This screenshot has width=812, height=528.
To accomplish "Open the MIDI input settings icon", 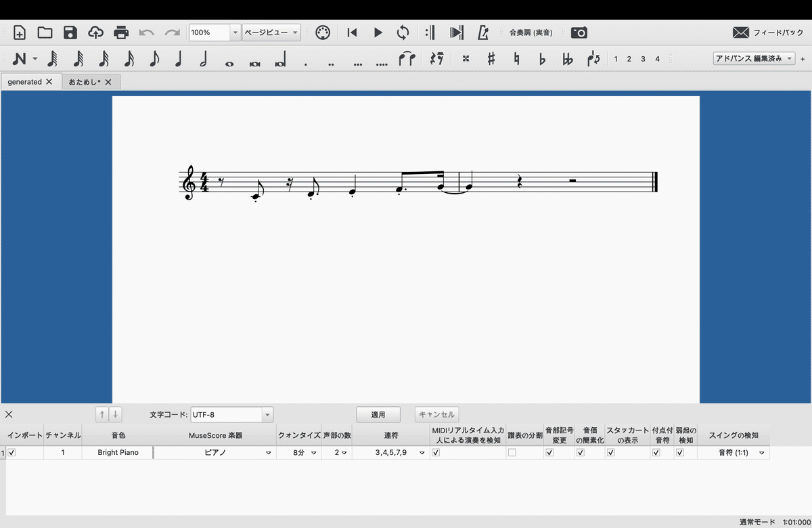I will pyautogui.click(x=322, y=32).
